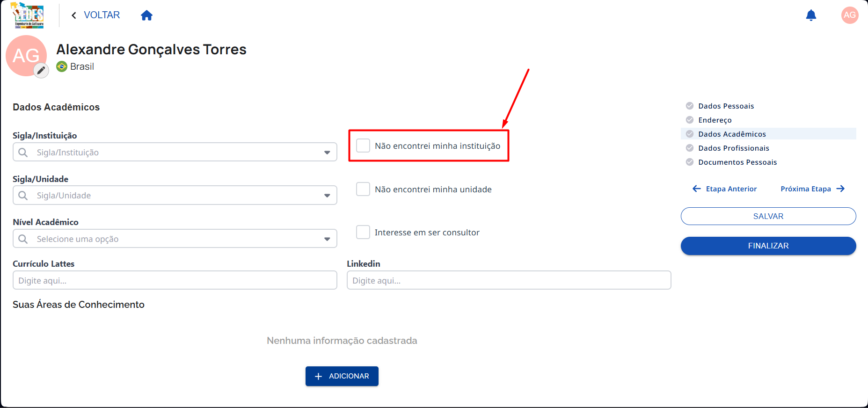Click the Próxima Etapa link text
Viewport: 868px width, 408px height.
coord(806,189)
